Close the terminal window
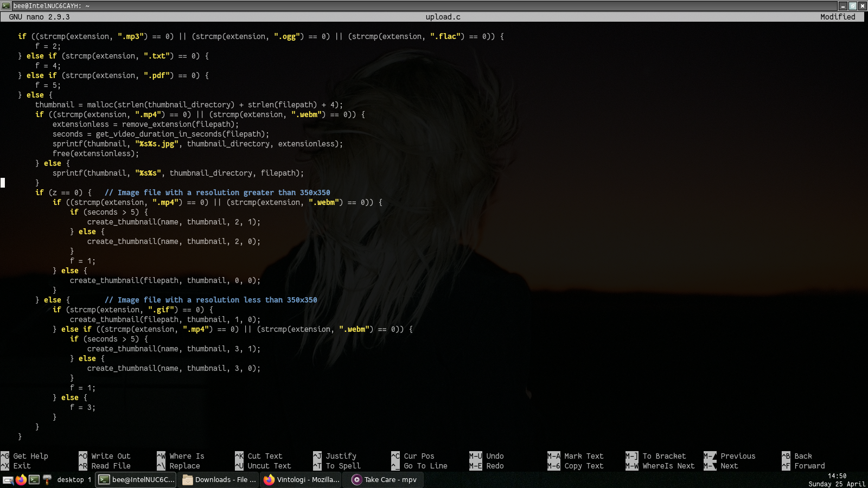 coord(862,5)
